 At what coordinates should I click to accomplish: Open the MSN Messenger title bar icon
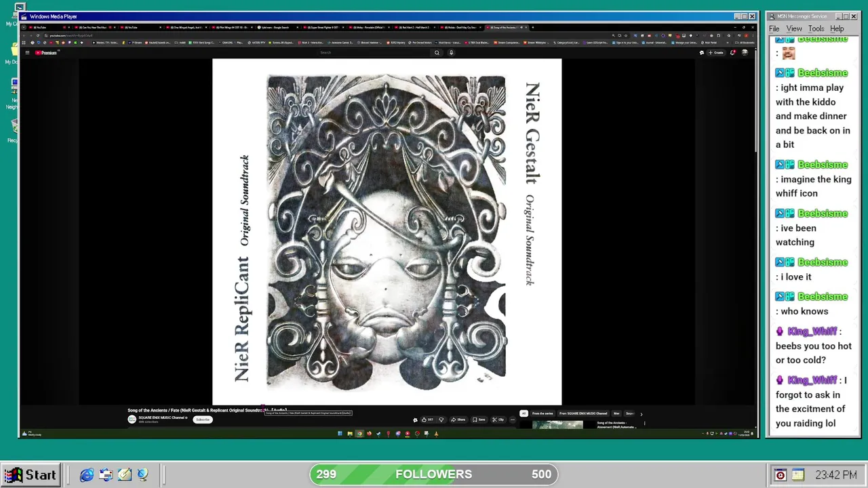[x=772, y=16]
